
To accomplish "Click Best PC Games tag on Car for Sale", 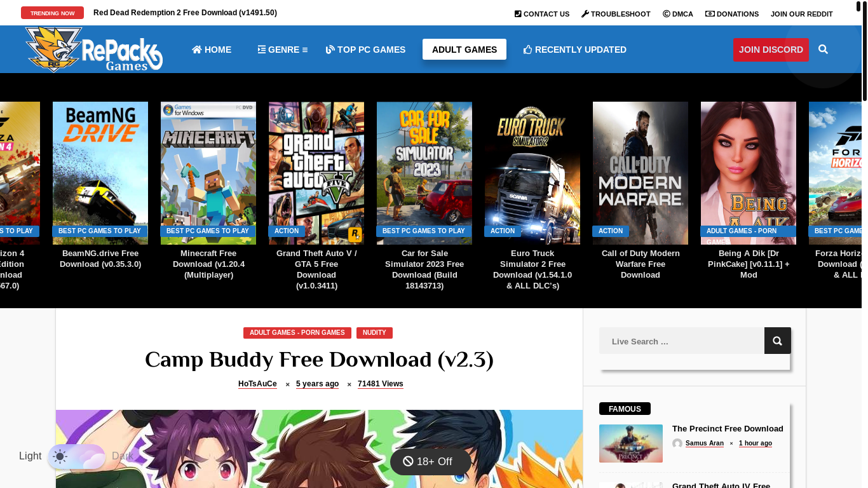I will pos(424,231).
